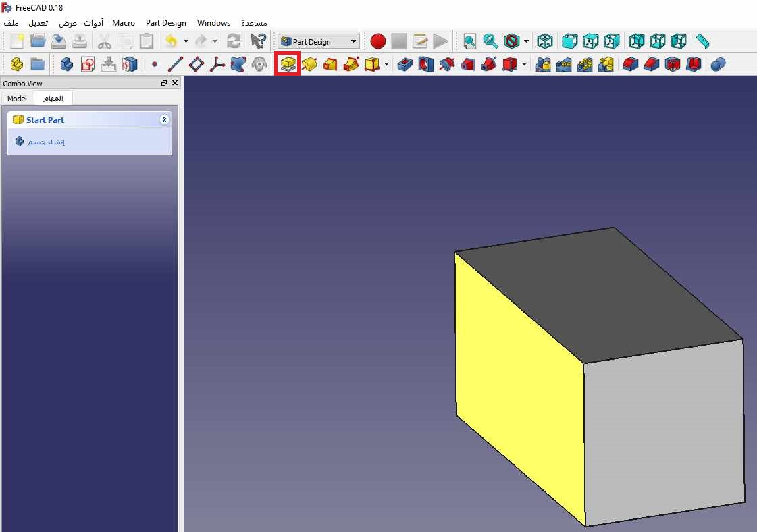Select the Fillet tool
This screenshot has width=757, height=532.
[x=631, y=63]
